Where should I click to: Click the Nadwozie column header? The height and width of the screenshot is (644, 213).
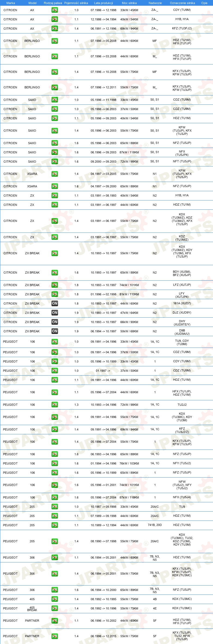[155, 3]
